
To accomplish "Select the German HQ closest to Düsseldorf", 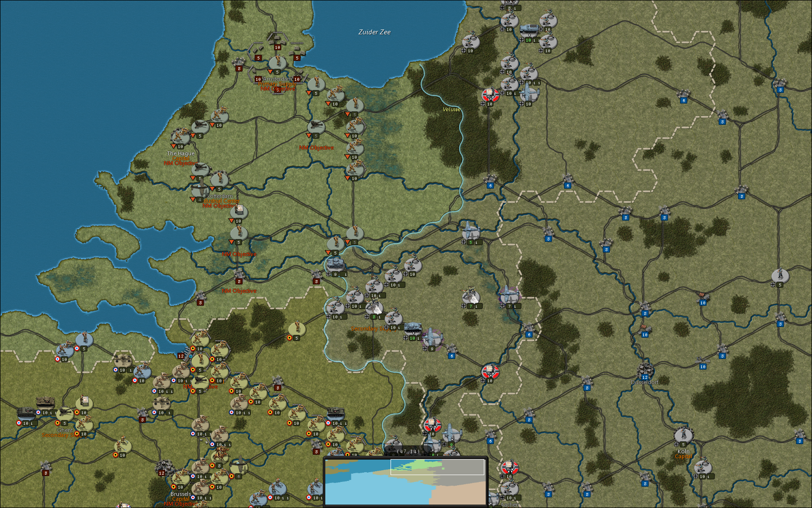I will click(x=490, y=371).
